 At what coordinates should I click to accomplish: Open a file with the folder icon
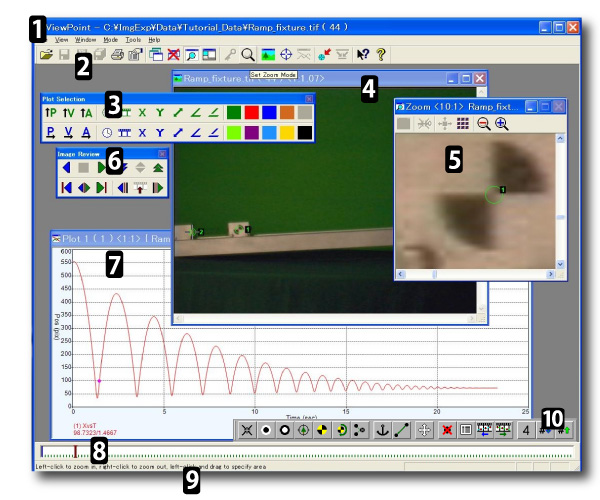tap(46, 55)
